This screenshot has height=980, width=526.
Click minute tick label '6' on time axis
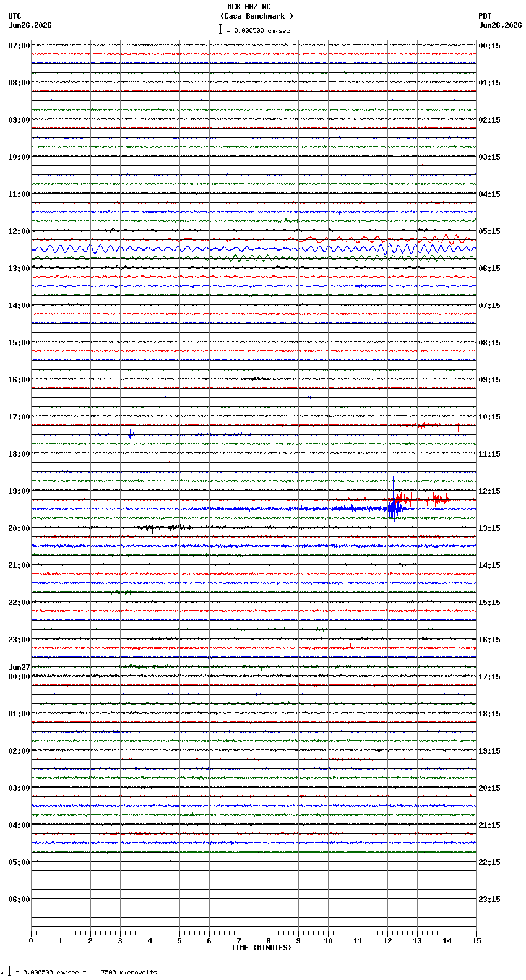coord(209,941)
